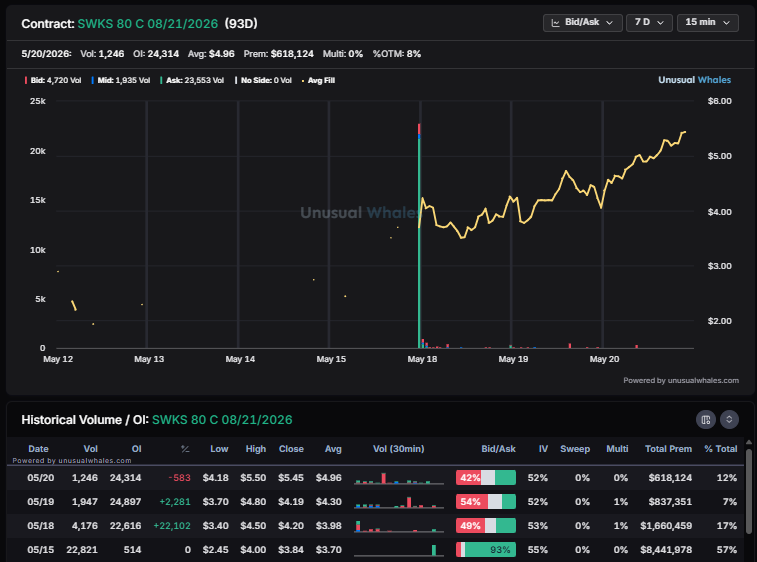
Task: Sort table by the High column header
Action: 255,449
